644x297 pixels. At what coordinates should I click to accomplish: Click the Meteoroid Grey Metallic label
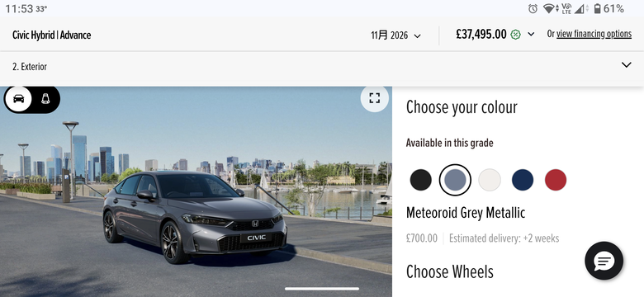466,213
